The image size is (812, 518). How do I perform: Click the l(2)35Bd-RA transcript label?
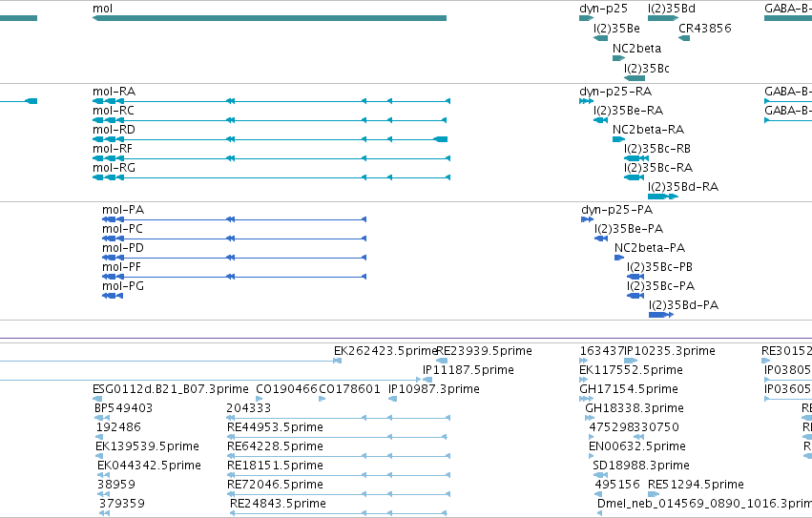(x=683, y=188)
